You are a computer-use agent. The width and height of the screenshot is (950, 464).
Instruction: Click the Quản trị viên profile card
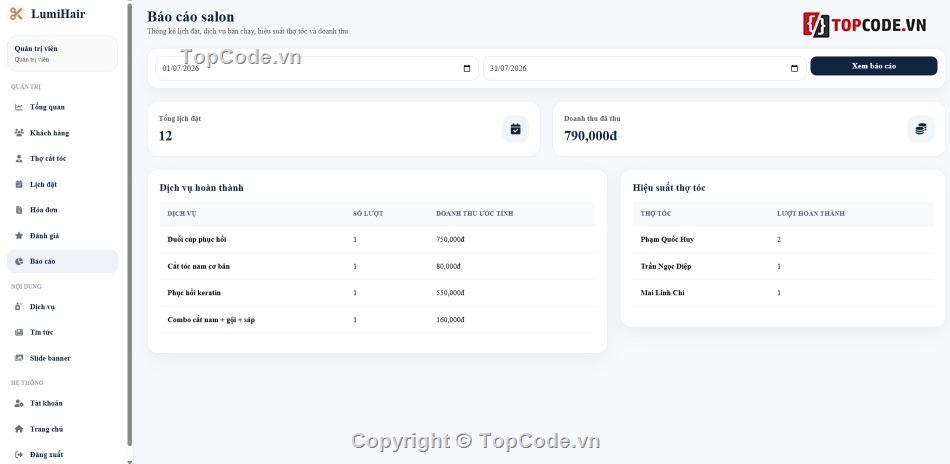click(62, 53)
